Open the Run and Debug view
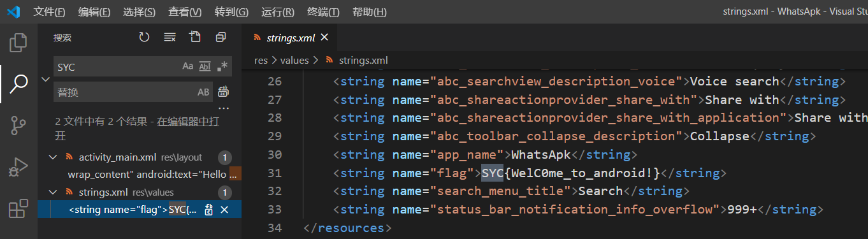 [18, 167]
